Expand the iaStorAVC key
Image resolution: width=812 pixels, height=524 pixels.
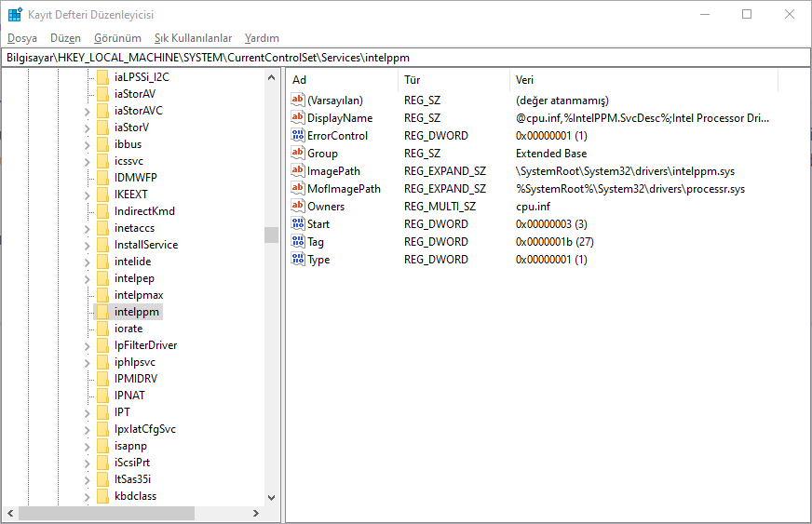pos(87,112)
